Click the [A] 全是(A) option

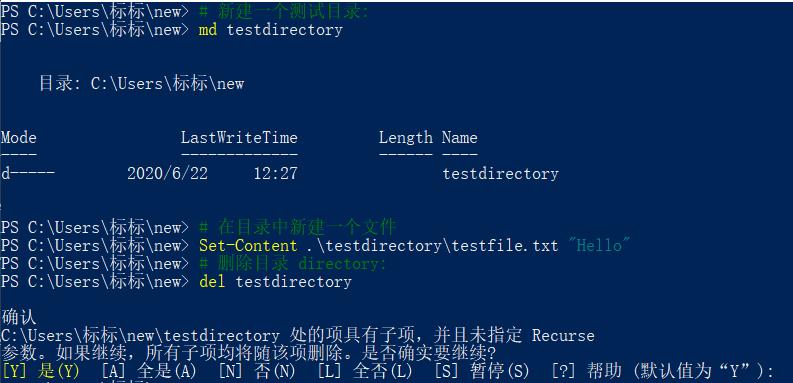click(148, 372)
